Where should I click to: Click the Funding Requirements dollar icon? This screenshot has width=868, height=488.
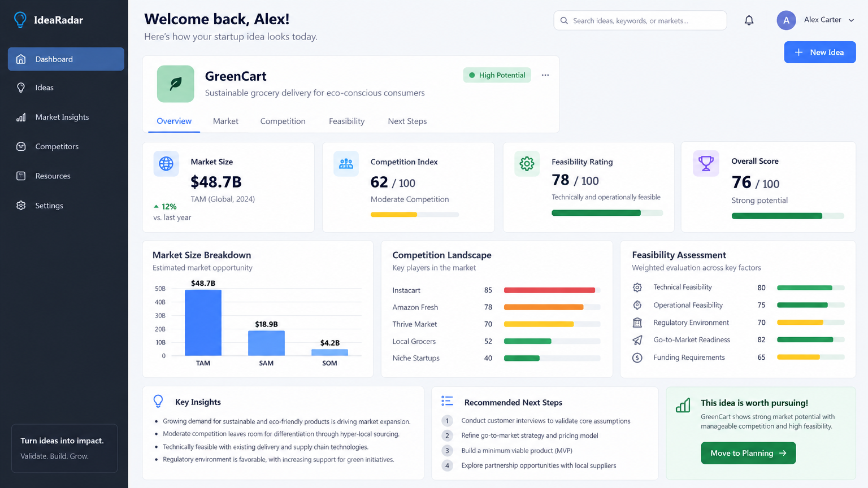637,358
